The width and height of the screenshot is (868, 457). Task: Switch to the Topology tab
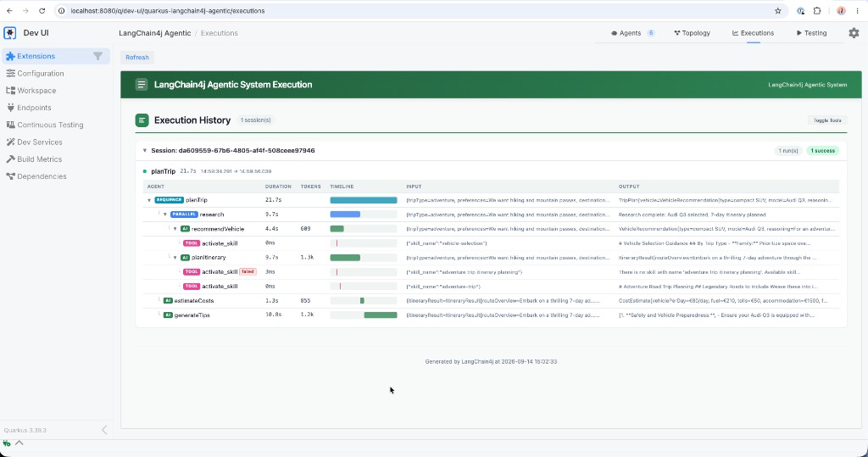pos(692,33)
